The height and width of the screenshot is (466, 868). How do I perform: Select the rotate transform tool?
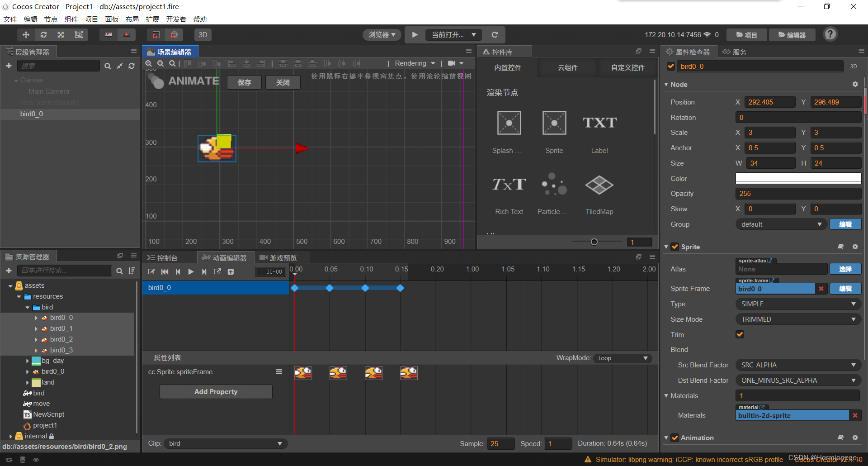point(43,35)
